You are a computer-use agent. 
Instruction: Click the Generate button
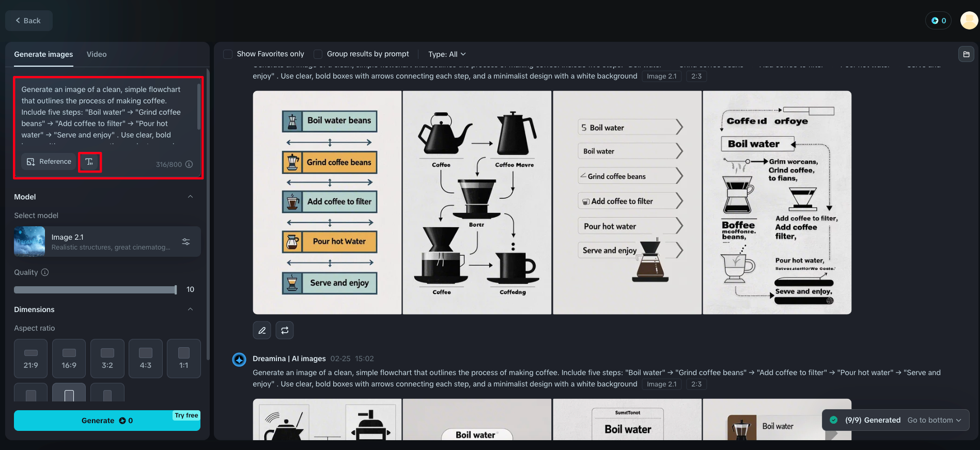(107, 421)
